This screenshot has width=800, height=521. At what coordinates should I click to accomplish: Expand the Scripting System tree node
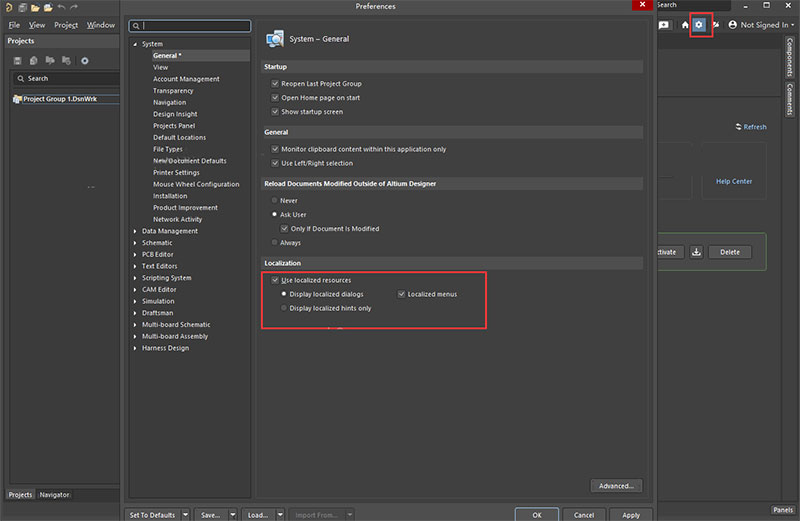coord(135,278)
